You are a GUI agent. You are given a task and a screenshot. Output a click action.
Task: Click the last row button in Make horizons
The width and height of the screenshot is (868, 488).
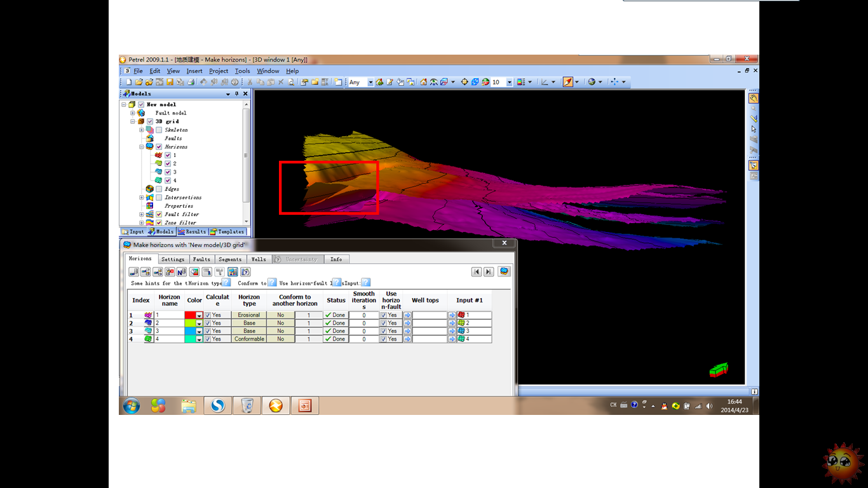click(x=489, y=272)
